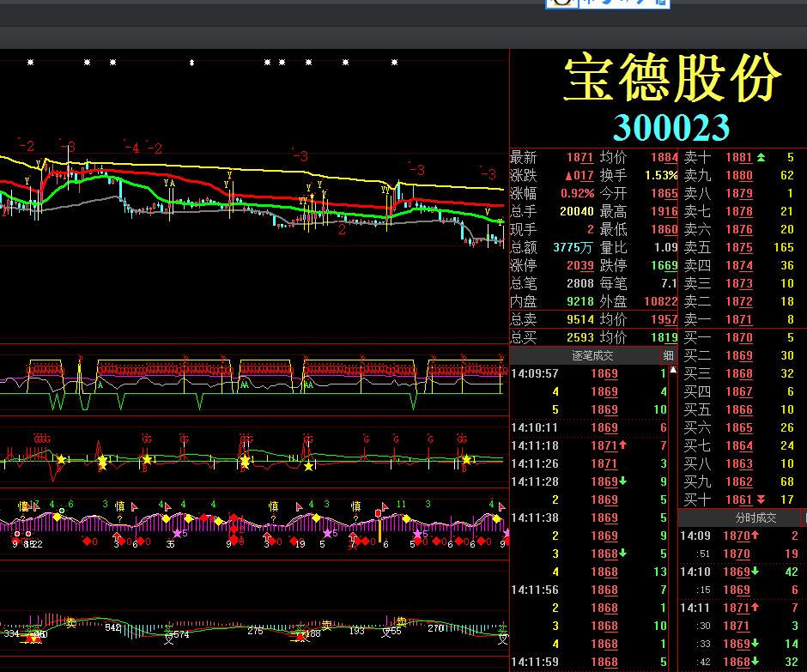Click the up-arrows icon beside 卖十

[761, 157]
